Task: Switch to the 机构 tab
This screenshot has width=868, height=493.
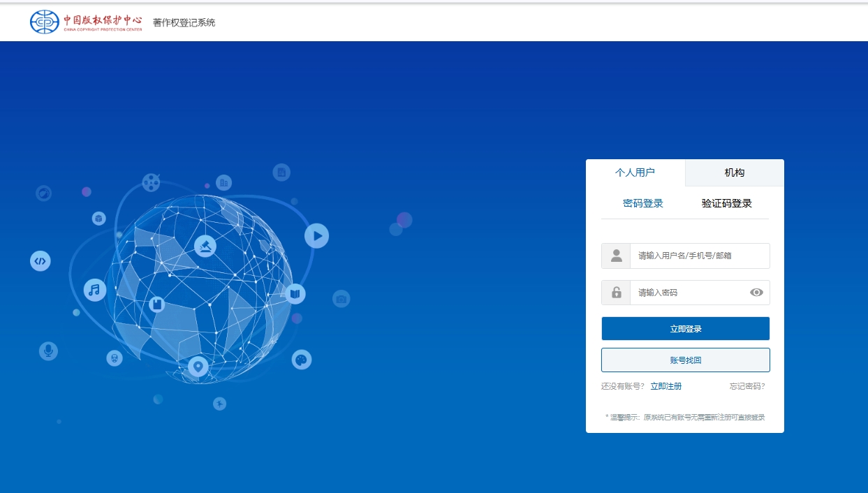Action: click(x=734, y=172)
